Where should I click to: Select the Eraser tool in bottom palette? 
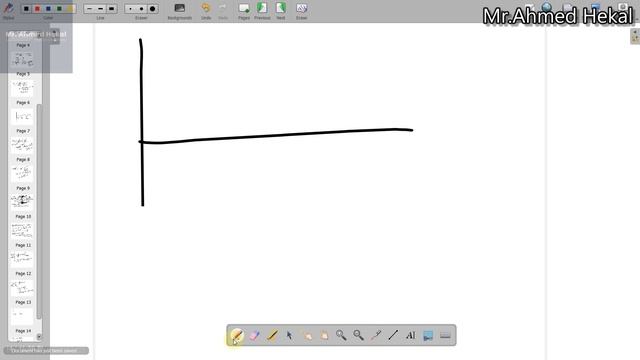click(254, 336)
